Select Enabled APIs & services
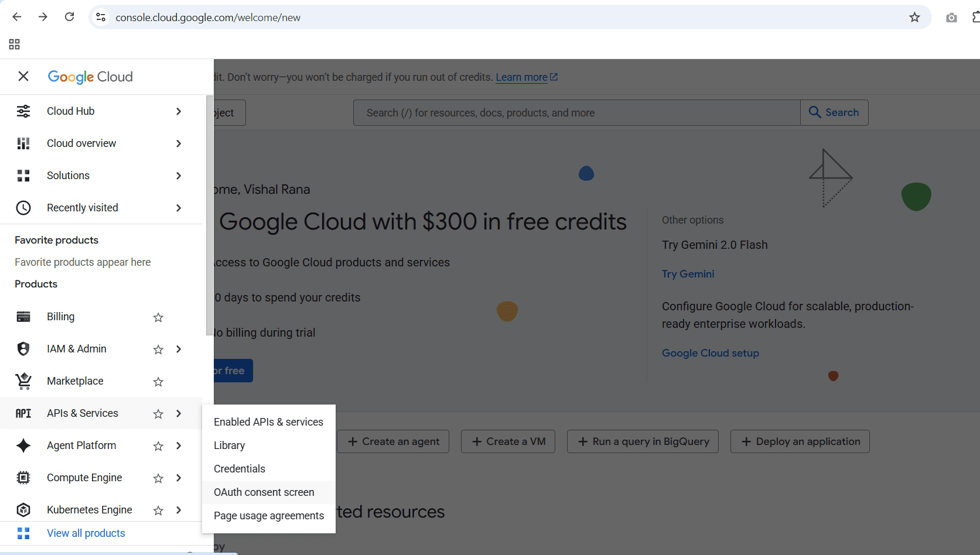The height and width of the screenshot is (555, 980). click(269, 422)
